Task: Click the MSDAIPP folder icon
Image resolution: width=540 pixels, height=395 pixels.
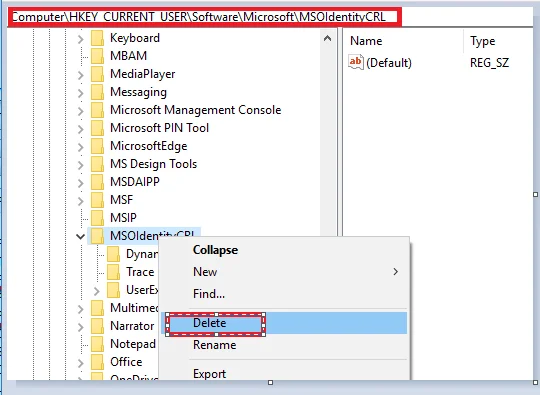Action: coord(97,182)
